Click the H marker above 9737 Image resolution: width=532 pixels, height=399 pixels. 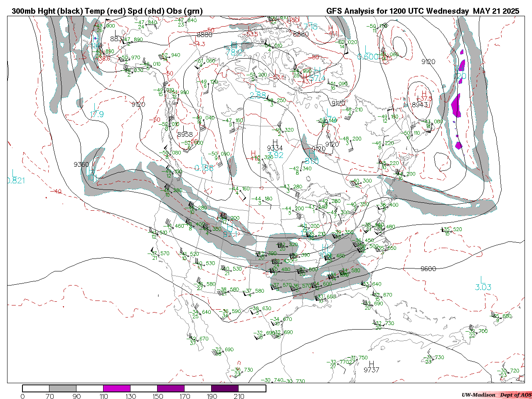point(372,363)
